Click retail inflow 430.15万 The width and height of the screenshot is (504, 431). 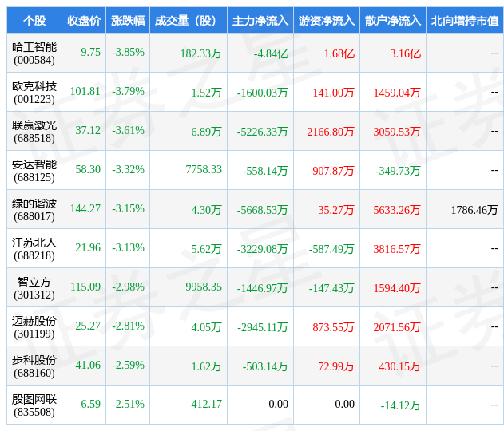pos(399,366)
